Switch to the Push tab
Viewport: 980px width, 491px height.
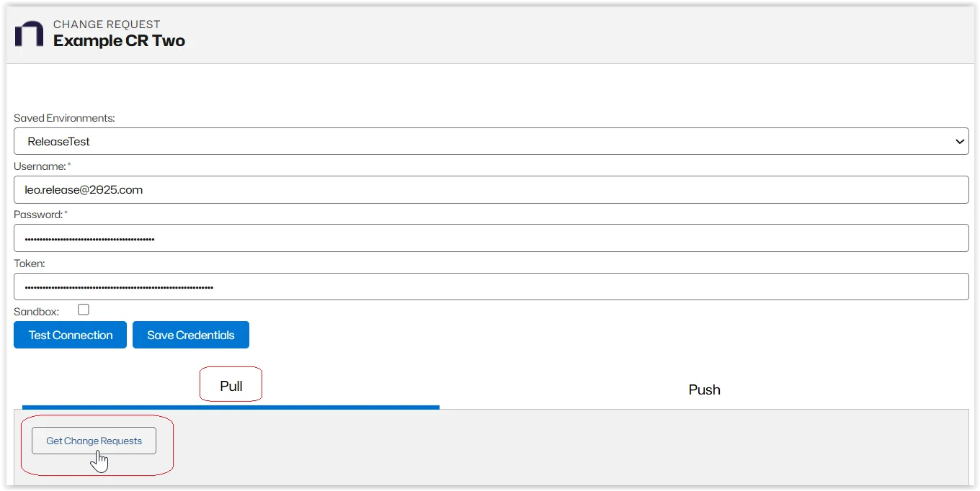(x=704, y=389)
